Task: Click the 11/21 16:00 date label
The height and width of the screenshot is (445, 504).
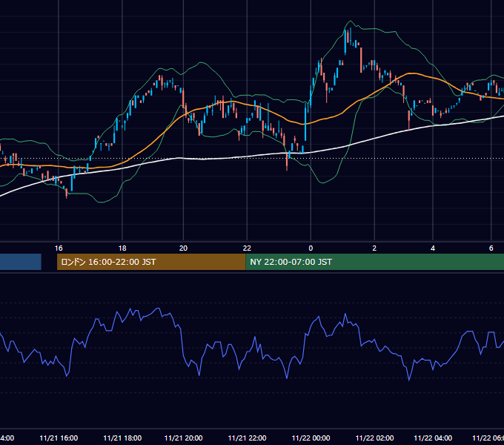Action: (59, 438)
